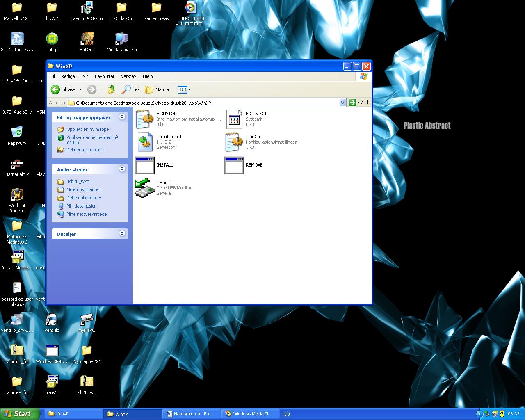Open the usb20_wxp folder link
The image size is (525, 420).
[78, 181]
